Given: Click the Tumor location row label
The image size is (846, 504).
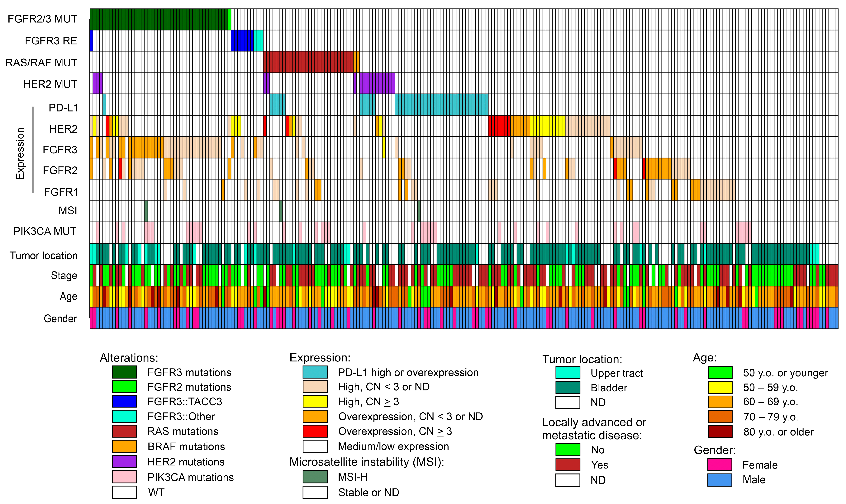Looking at the screenshot, I should click(x=44, y=256).
